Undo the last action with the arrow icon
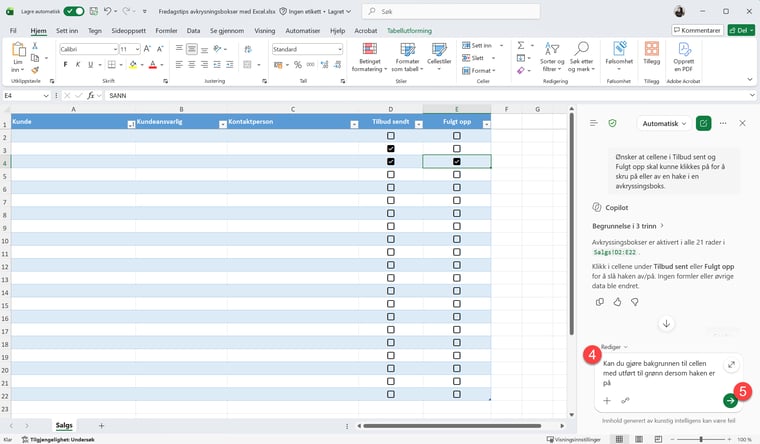The image size is (760, 444). (x=108, y=11)
